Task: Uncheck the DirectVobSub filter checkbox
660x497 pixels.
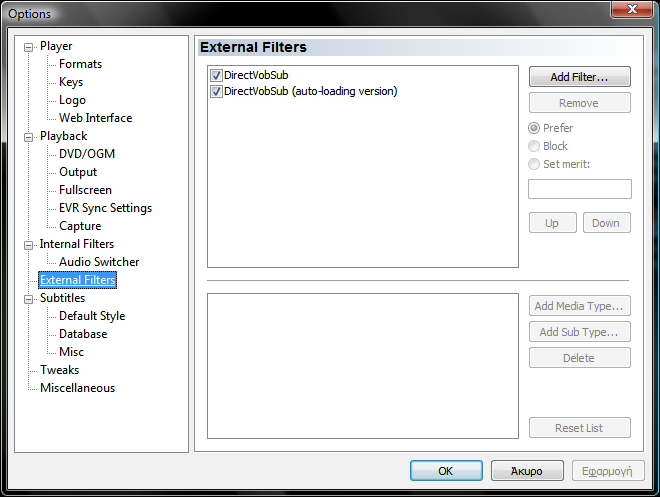Action: pos(216,75)
